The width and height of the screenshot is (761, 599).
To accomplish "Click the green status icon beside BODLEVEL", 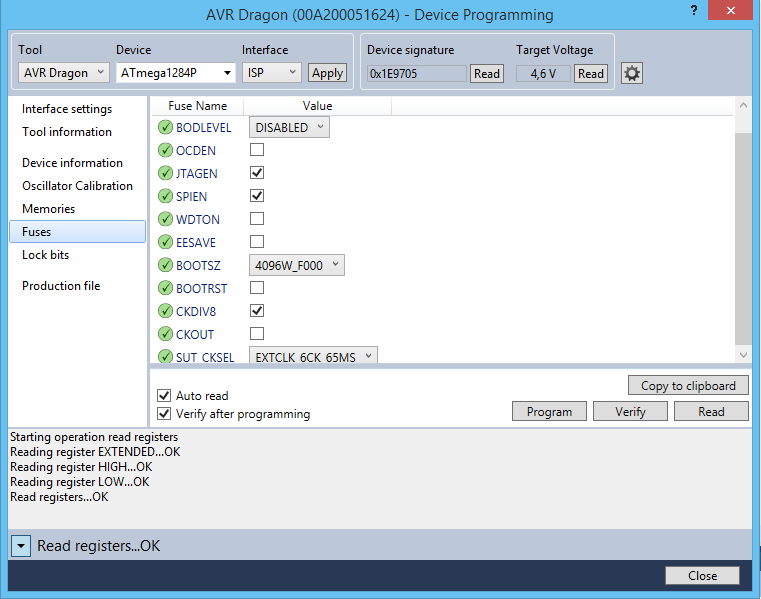I will [x=165, y=127].
